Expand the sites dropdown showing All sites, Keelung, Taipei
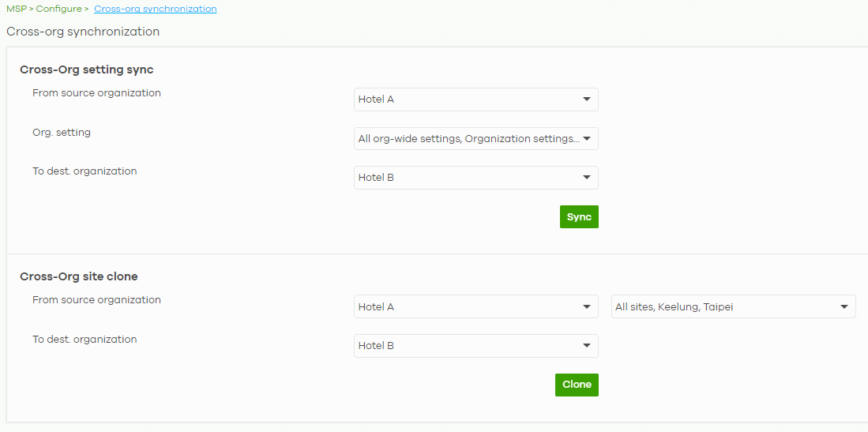The width and height of the screenshot is (868, 432). coord(734,306)
